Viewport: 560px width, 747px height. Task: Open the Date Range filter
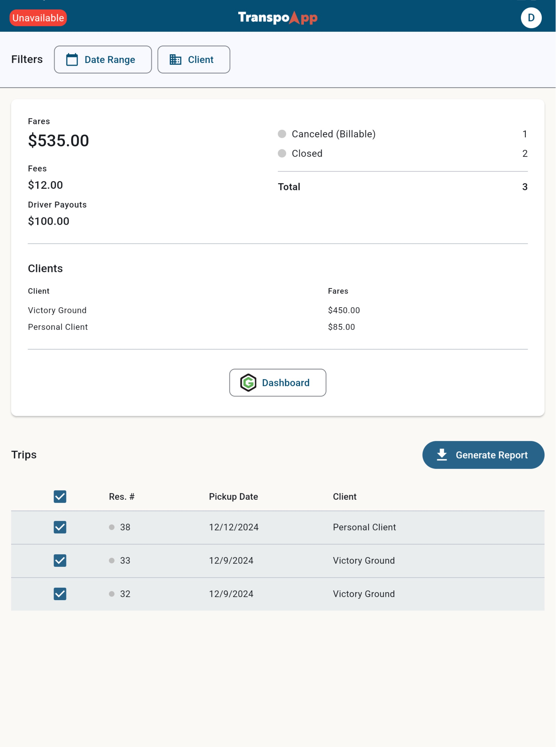coord(103,60)
